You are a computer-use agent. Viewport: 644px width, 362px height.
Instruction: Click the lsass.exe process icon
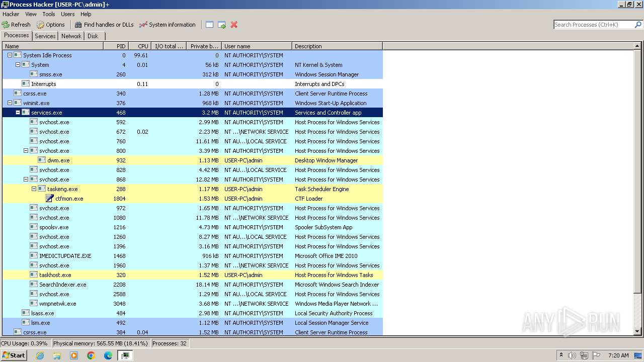coord(26,313)
